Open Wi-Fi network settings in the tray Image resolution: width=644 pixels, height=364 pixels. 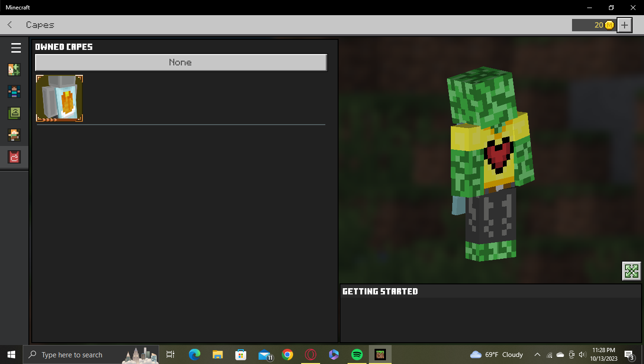(x=549, y=355)
